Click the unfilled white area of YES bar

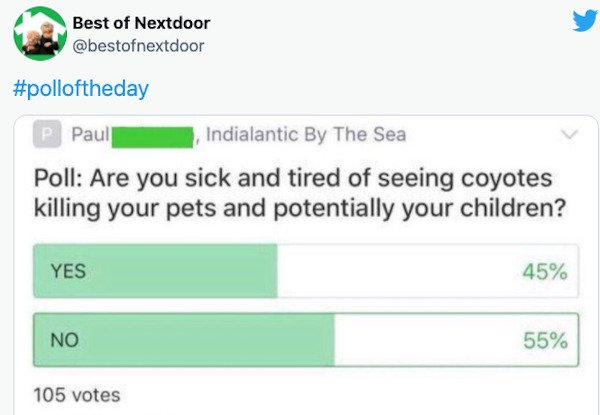[428, 271]
